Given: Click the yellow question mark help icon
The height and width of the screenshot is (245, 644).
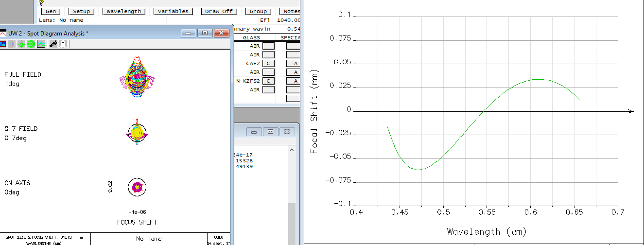Looking at the screenshot, I should [x=42, y=2].
